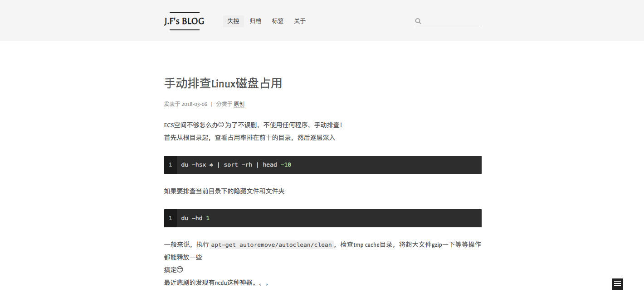The image size is (644, 307).
Task: Click the publish date 2018-03-06
Action: (194, 104)
